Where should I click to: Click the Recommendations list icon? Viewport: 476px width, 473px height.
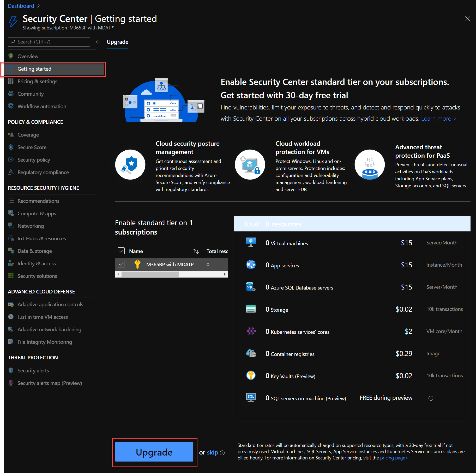click(x=11, y=201)
